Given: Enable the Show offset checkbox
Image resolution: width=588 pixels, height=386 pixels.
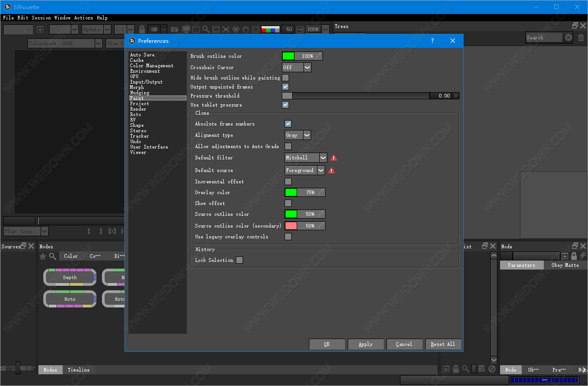Looking at the screenshot, I should click(288, 203).
